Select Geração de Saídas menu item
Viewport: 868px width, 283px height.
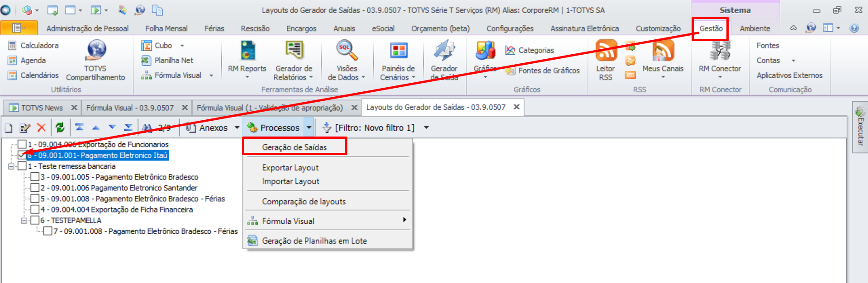(x=294, y=147)
